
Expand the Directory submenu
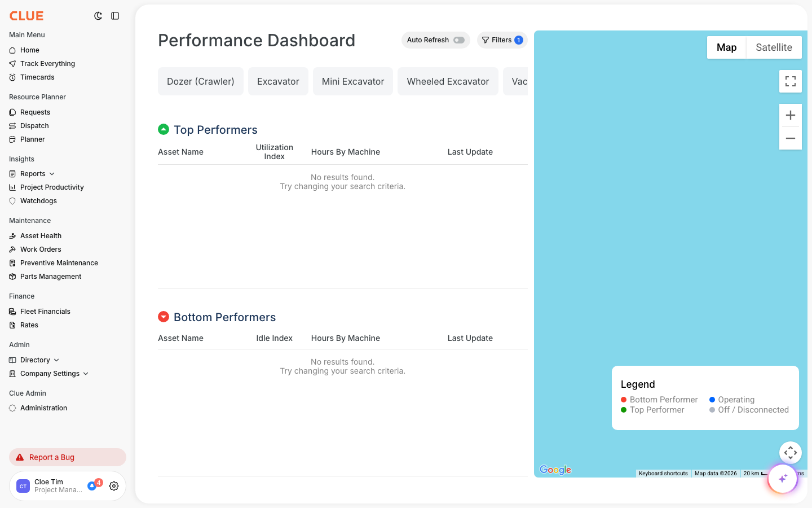pyautogui.click(x=56, y=360)
